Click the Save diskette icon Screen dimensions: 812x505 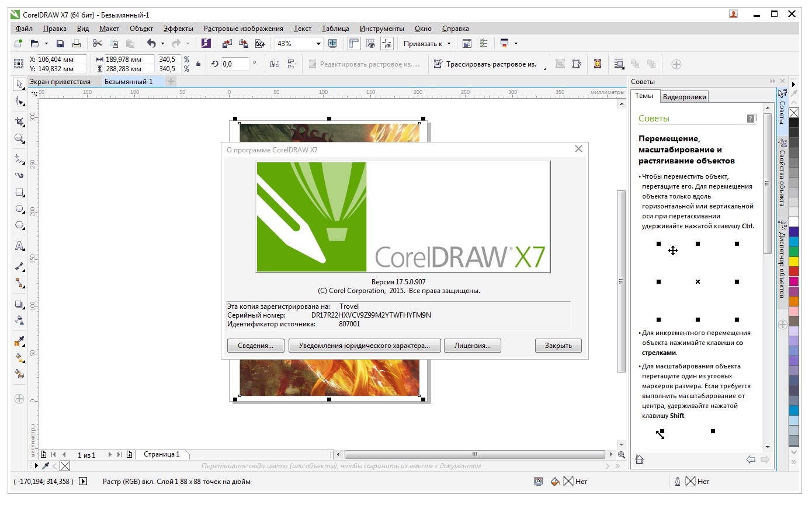(x=60, y=43)
